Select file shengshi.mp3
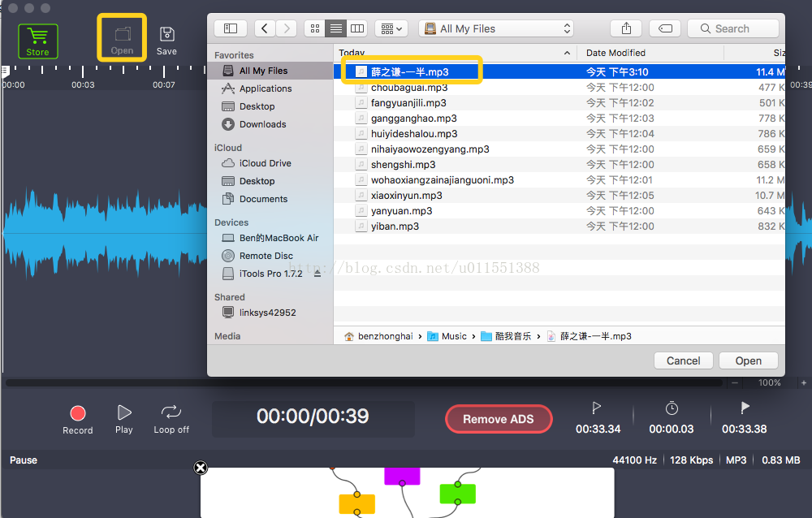Viewport: 812px width, 518px height. pyautogui.click(x=559, y=165)
